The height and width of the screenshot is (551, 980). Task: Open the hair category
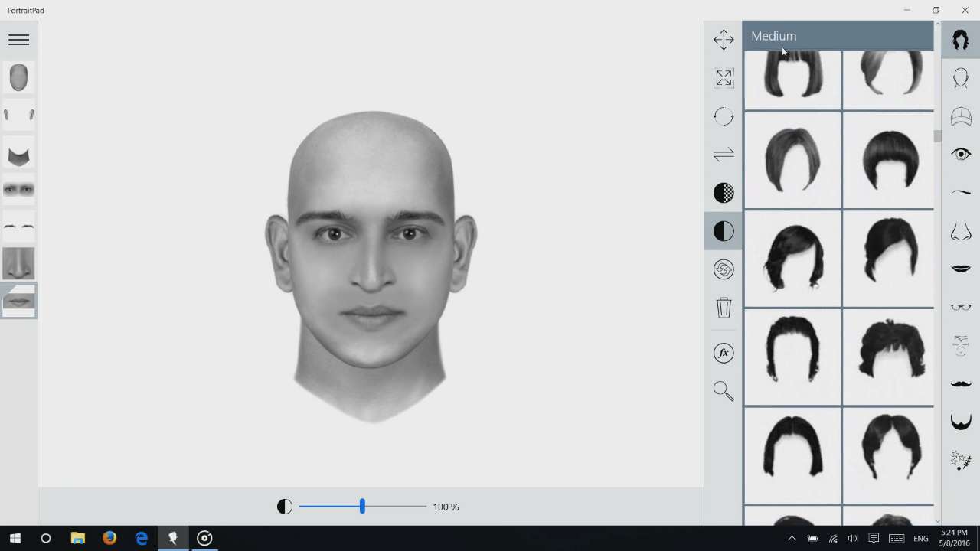pyautogui.click(x=961, y=40)
